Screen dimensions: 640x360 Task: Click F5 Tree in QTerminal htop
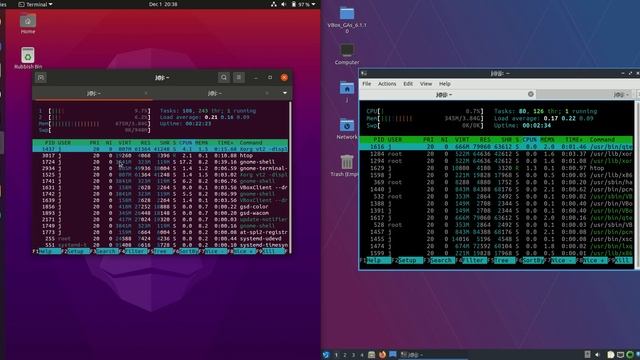point(502,260)
